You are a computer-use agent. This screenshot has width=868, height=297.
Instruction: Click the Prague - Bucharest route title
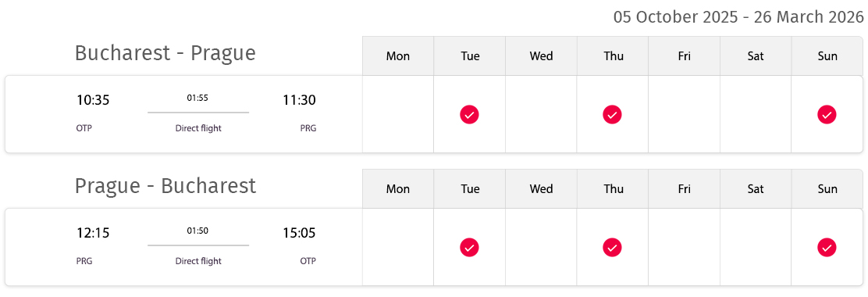coord(165,186)
